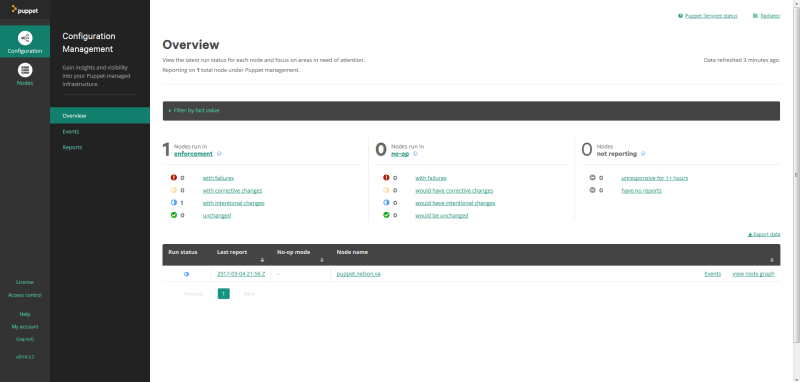Viewport: 800px width, 382px height.
Task: Click no-op corrective changes status icon
Action: 386,190
